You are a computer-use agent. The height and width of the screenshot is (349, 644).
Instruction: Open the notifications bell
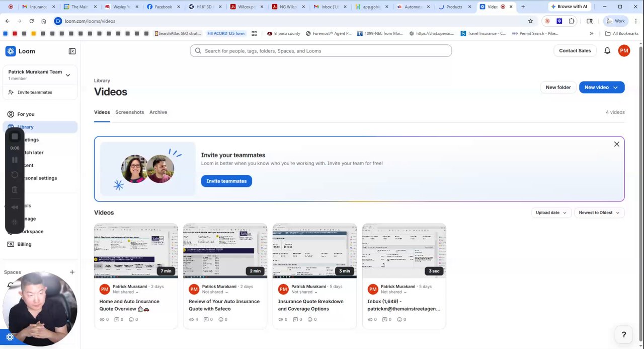point(607,51)
